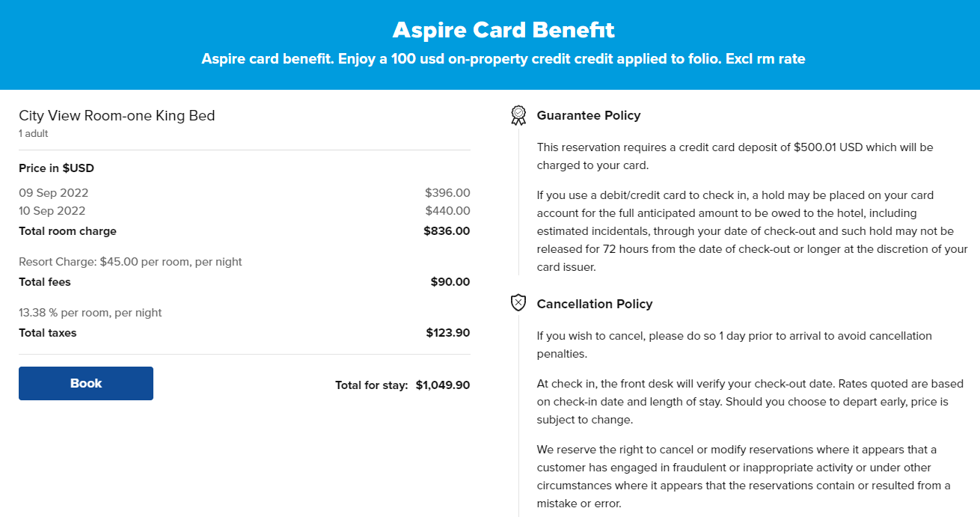Viewport: 980px width, 517px height.
Task: Click the Total room charge $836.00 value
Action: pyautogui.click(x=447, y=231)
